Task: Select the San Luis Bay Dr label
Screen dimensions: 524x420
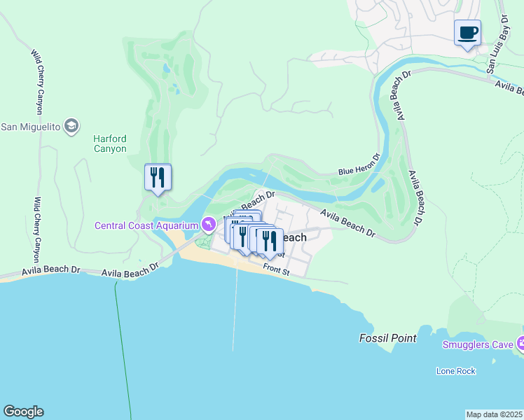Action: tap(497, 44)
